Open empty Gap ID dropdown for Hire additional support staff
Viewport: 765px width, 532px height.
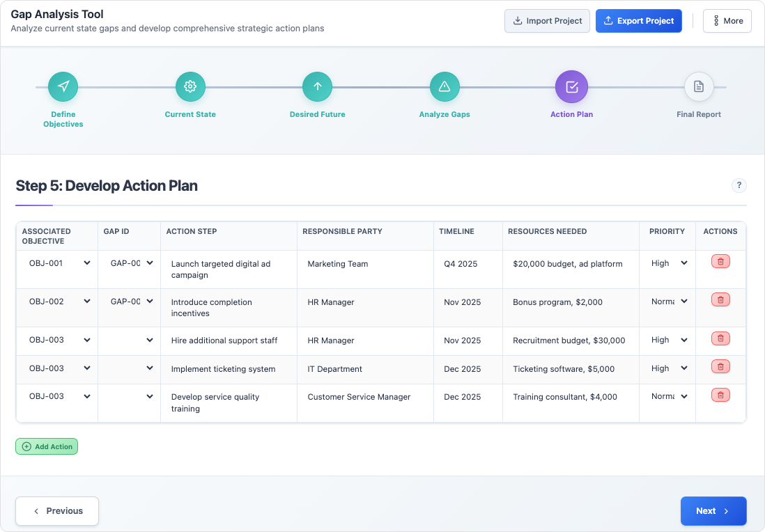tap(130, 340)
